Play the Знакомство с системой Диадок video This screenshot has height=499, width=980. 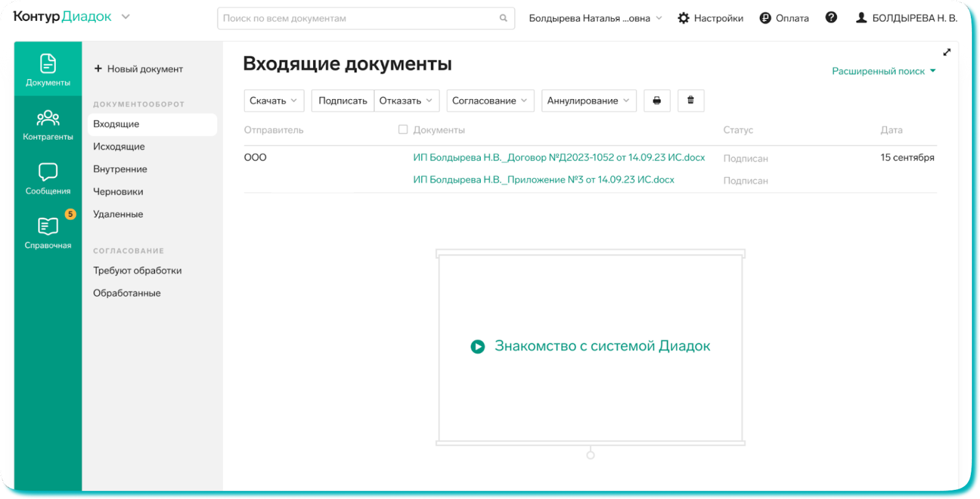click(x=478, y=347)
